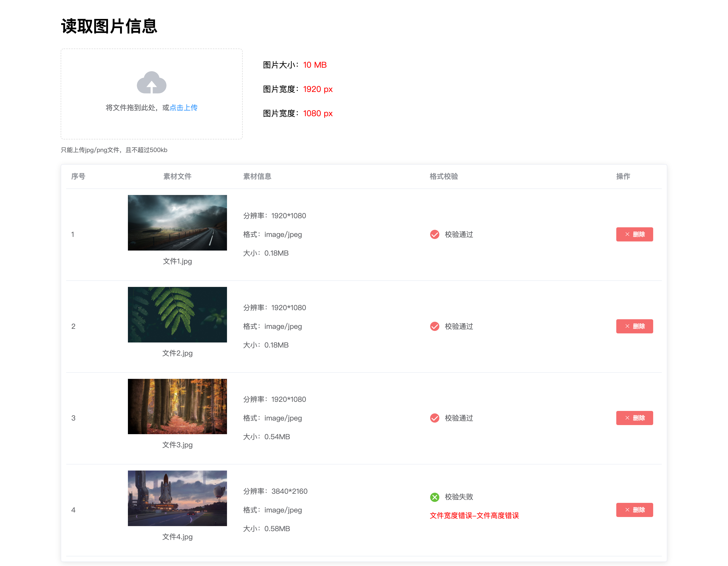Click the 格式校验 column header
This screenshot has height=566, width=728.
click(444, 176)
